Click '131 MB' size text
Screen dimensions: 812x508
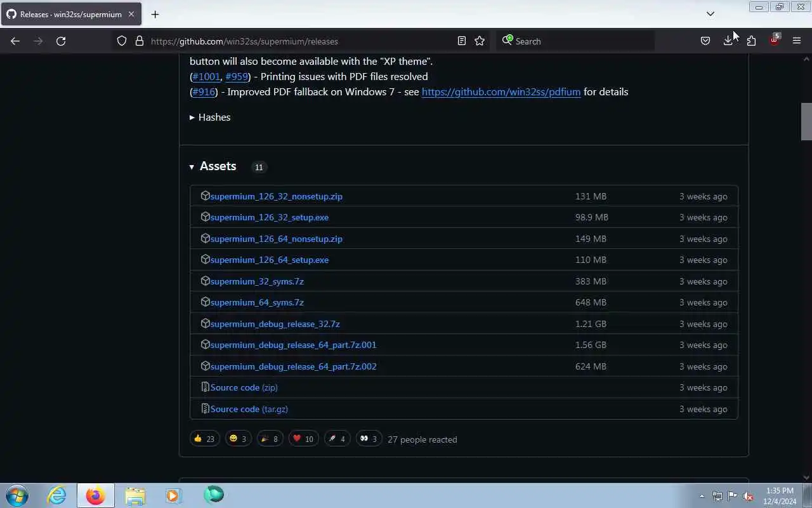click(x=591, y=196)
